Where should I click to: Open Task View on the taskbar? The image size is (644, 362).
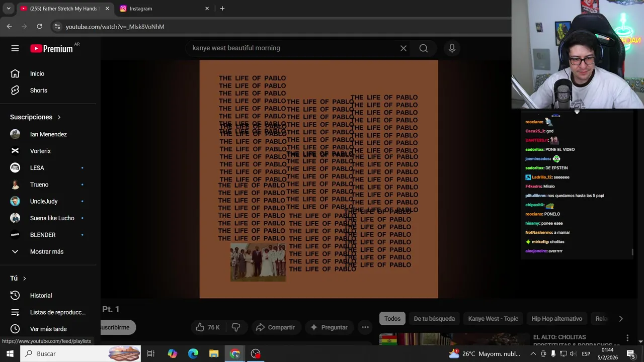coord(150,354)
